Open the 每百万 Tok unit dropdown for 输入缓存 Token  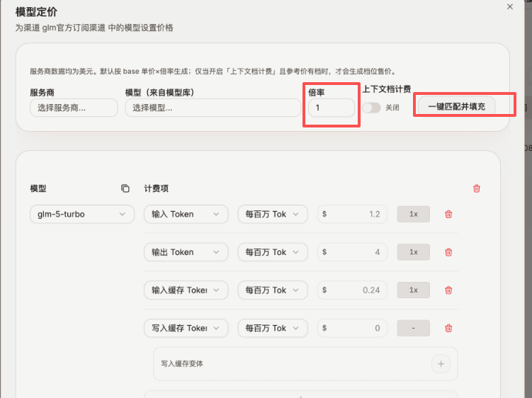point(273,290)
